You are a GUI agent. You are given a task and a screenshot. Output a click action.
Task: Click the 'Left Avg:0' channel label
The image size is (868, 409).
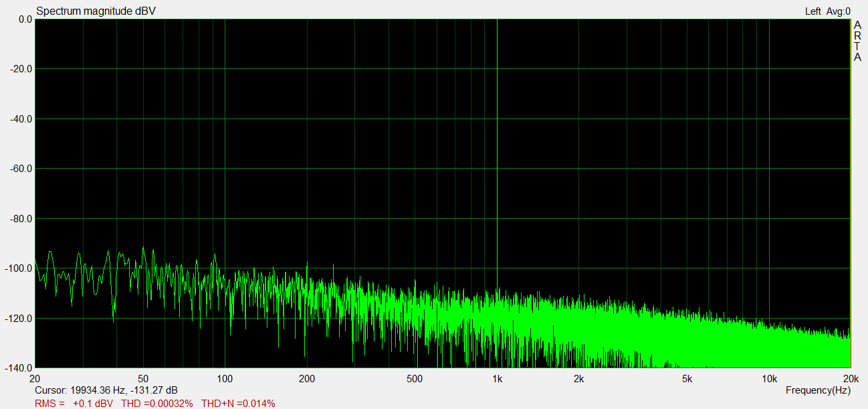[828, 11]
